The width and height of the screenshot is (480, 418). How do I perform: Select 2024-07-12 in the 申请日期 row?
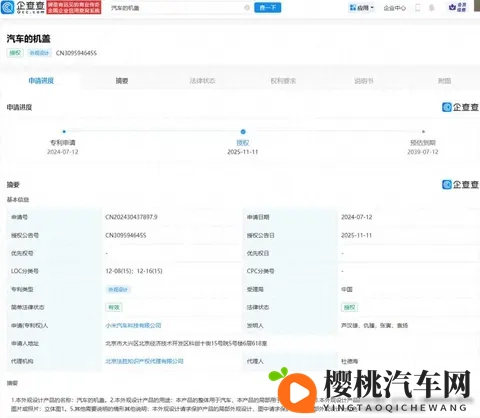pos(357,217)
